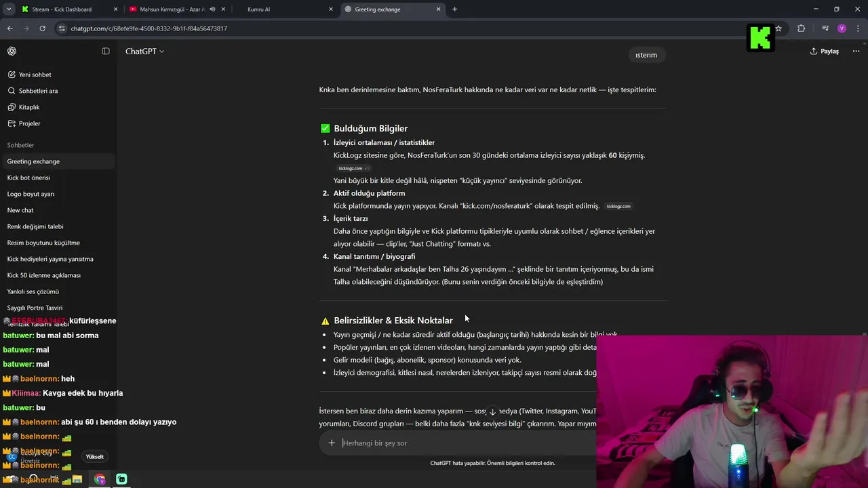Click the Yeni sohbet pencil icon
Viewport: 868px width, 488px height.
pos(12,75)
